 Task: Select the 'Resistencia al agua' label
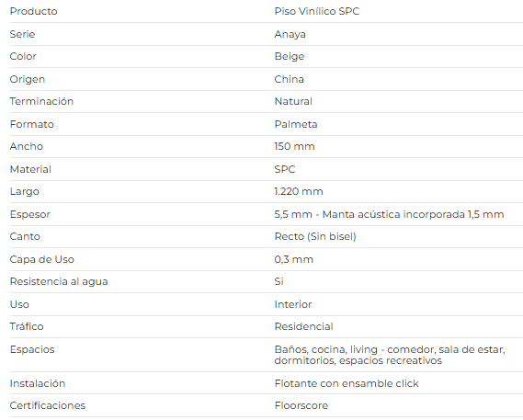59,281
